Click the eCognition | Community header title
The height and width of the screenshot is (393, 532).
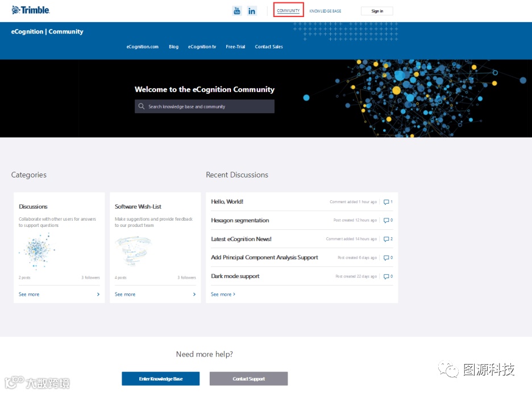47,31
